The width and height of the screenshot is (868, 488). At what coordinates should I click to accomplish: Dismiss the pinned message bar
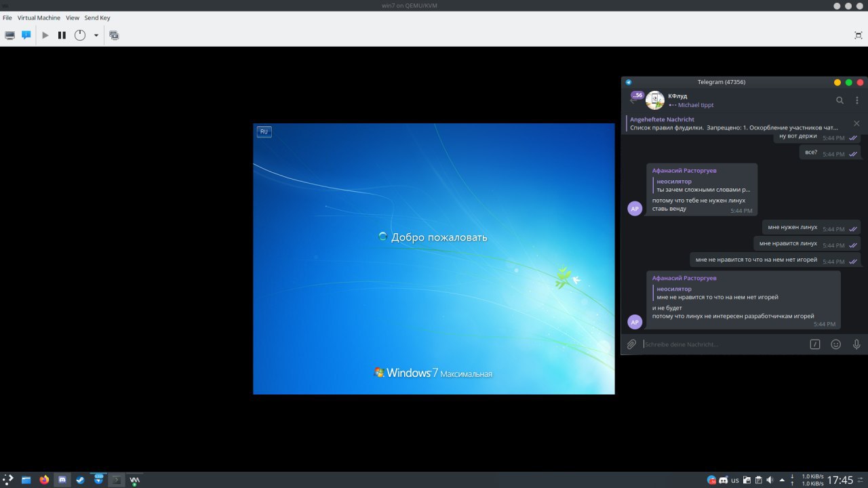(856, 123)
